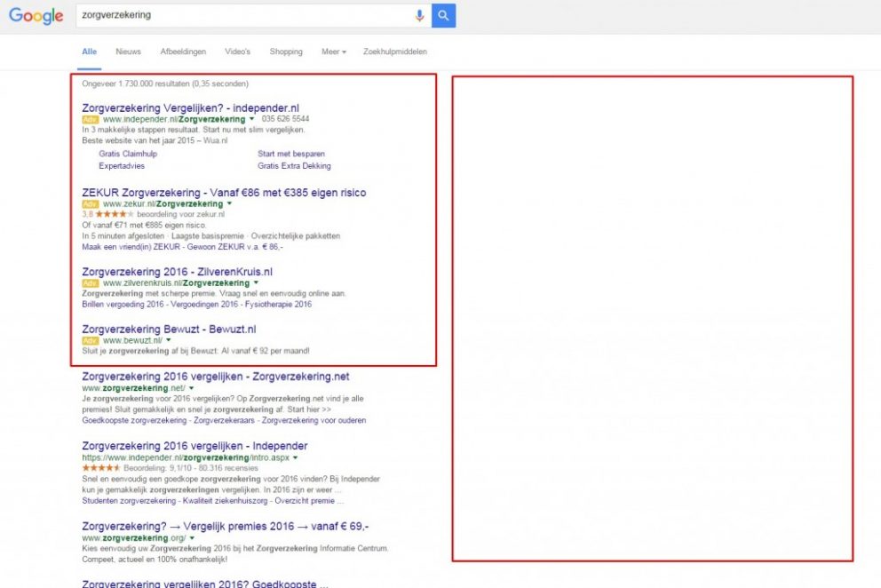Open the Shopping tab
Image resolution: width=881 pixels, height=588 pixels.
pyautogui.click(x=286, y=52)
